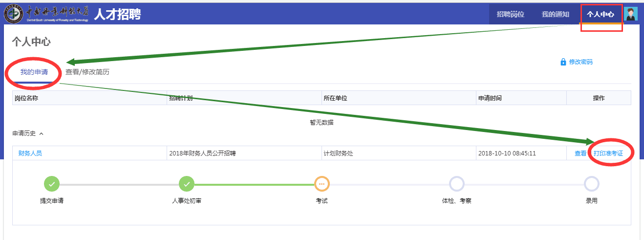The width and height of the screenshot is (644, 240).
Task: Open 招聘岗位 in the top navigation
Action: pyautogui.click(x=510, y=14)
